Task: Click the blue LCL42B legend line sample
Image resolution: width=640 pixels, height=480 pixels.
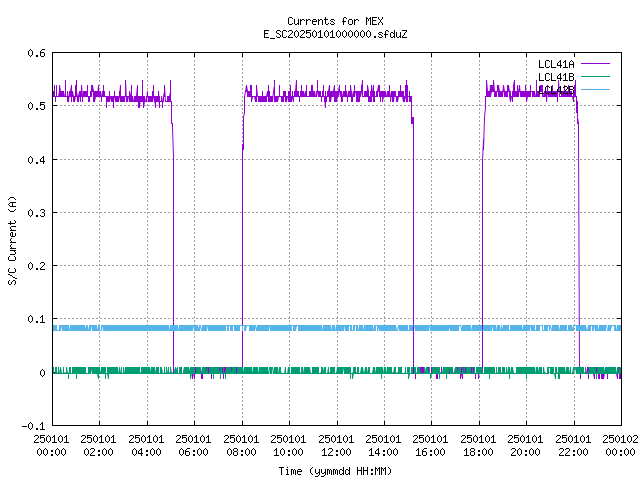Action: (595, 89)
